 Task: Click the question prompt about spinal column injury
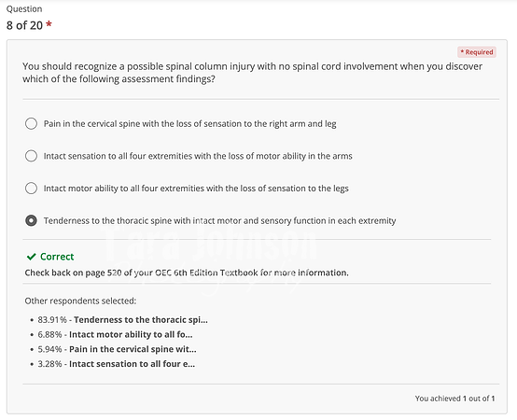(252, 73)
